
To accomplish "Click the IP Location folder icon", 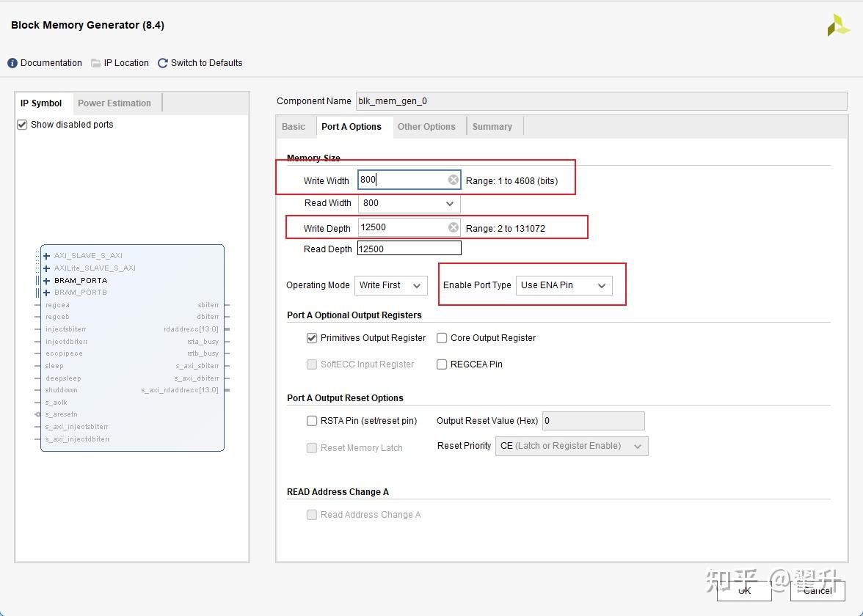I will tap(95, 63).
